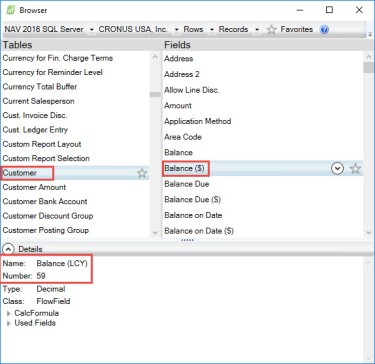Select Balance on Date ($) field
Viewport: 375px width, 364px height.
pyautogui.click(x=199, y=231)
